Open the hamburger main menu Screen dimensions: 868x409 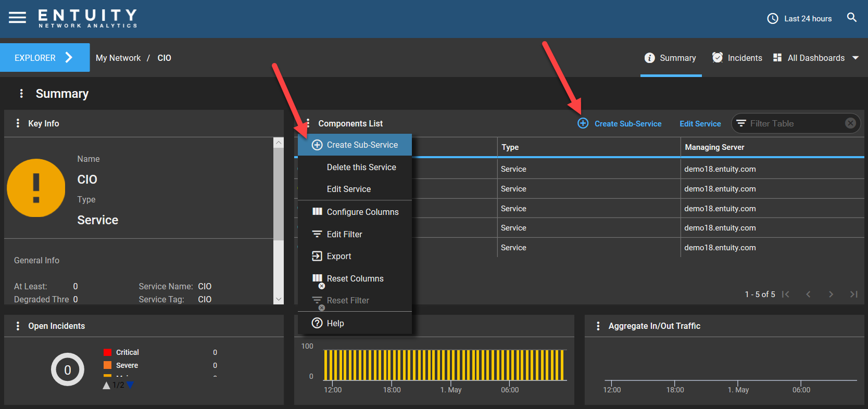(x=17, y=18)
